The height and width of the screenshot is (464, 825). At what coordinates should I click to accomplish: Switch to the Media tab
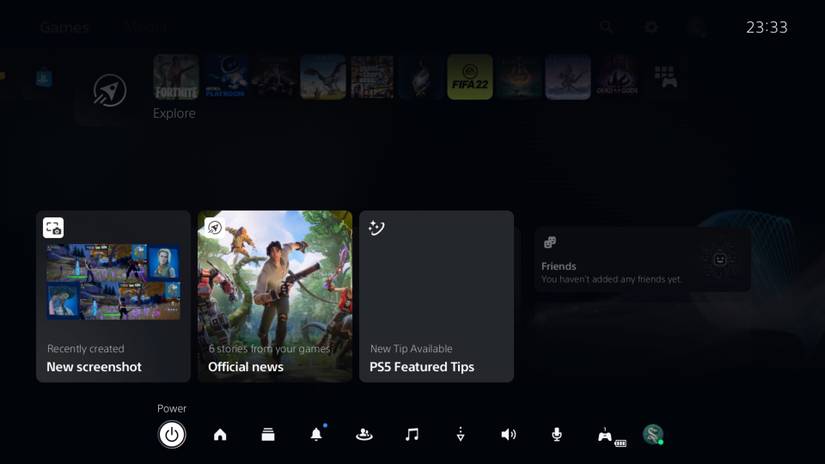coord(146,27)
